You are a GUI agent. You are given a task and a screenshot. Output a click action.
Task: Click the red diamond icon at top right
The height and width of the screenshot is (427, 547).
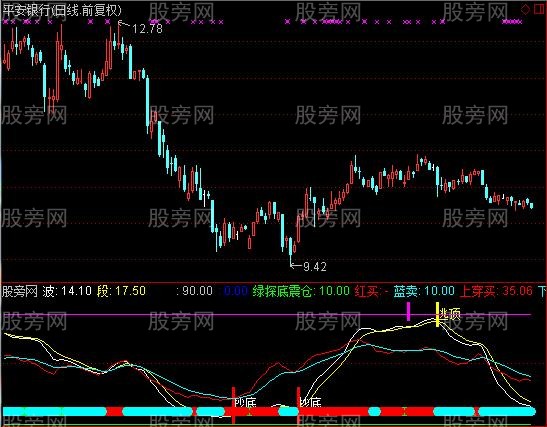coord(525,9)
